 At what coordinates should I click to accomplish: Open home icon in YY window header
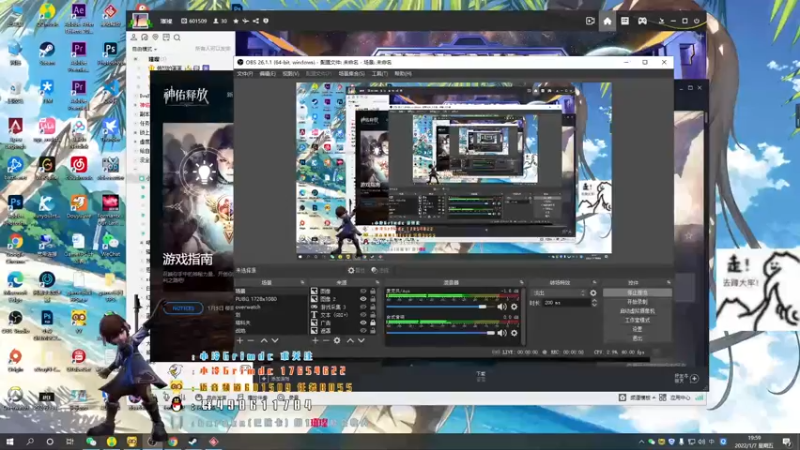pos(607,21)
